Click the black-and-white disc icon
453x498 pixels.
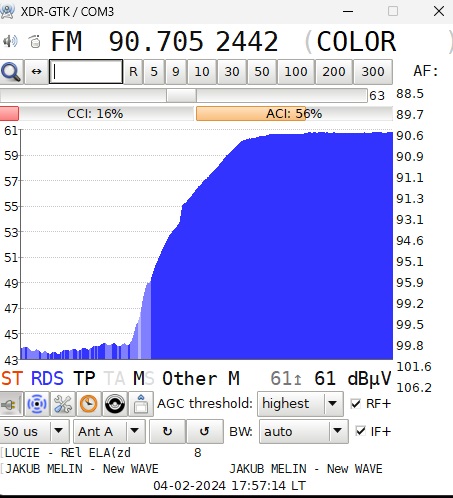tap(115, 404)
